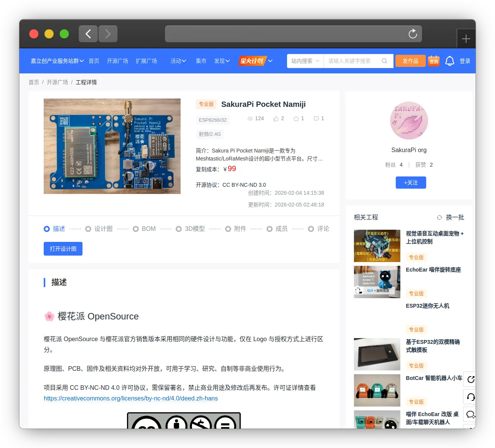Select the 成员 step radio

(x=270, y=229)
